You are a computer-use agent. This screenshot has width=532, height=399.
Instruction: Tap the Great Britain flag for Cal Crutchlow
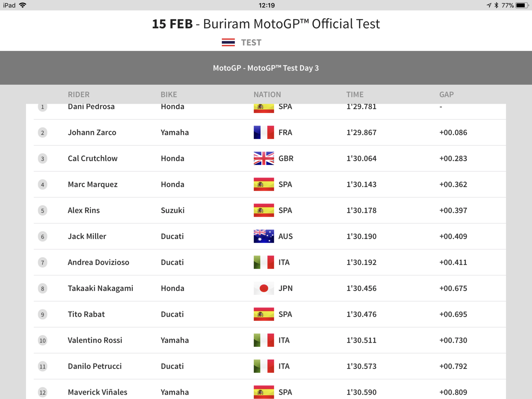pos(264,158)
